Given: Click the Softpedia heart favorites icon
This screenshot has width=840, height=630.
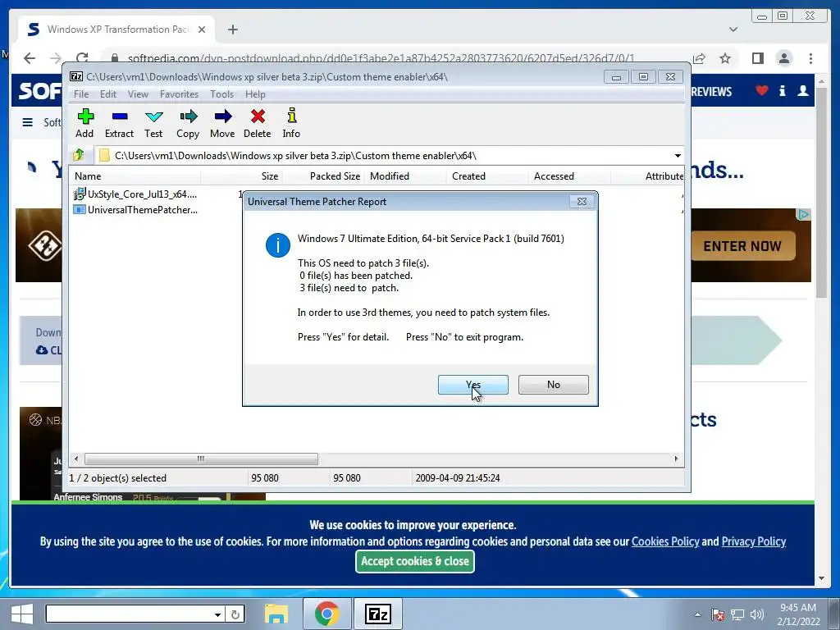Looking at the screenshot, I should 762,90.
